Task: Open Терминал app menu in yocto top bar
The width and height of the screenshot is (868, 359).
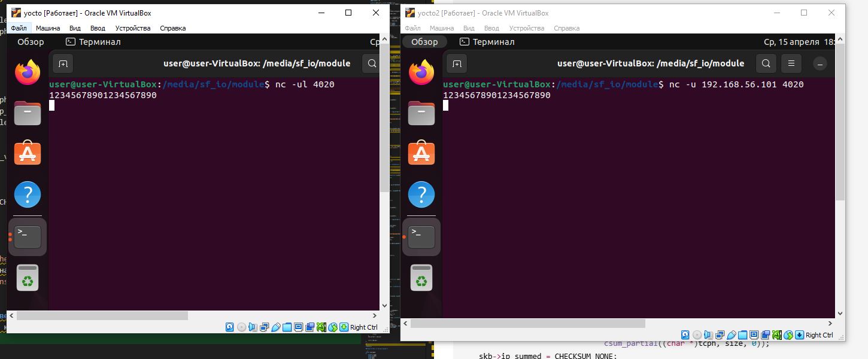Action: (x=93, y=42)
